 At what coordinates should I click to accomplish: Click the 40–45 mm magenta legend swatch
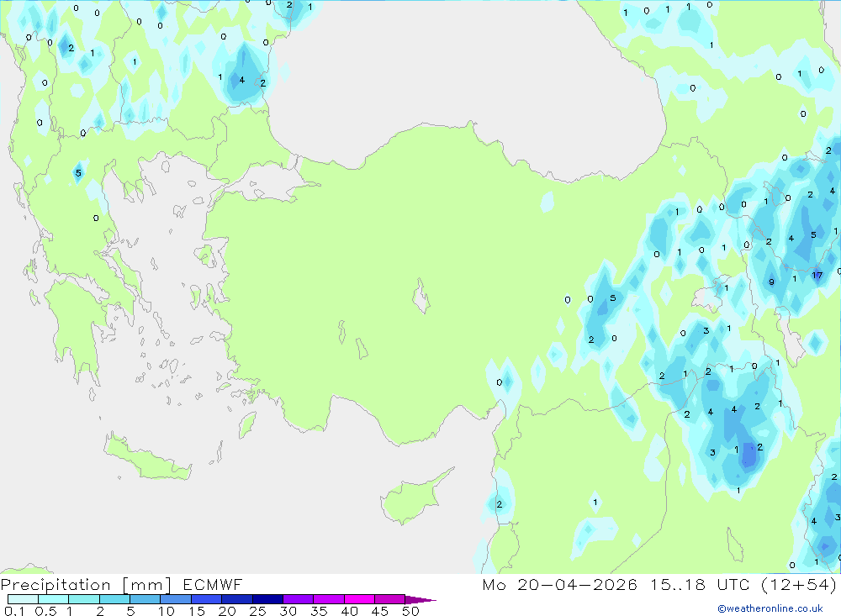tap(359, 599)
